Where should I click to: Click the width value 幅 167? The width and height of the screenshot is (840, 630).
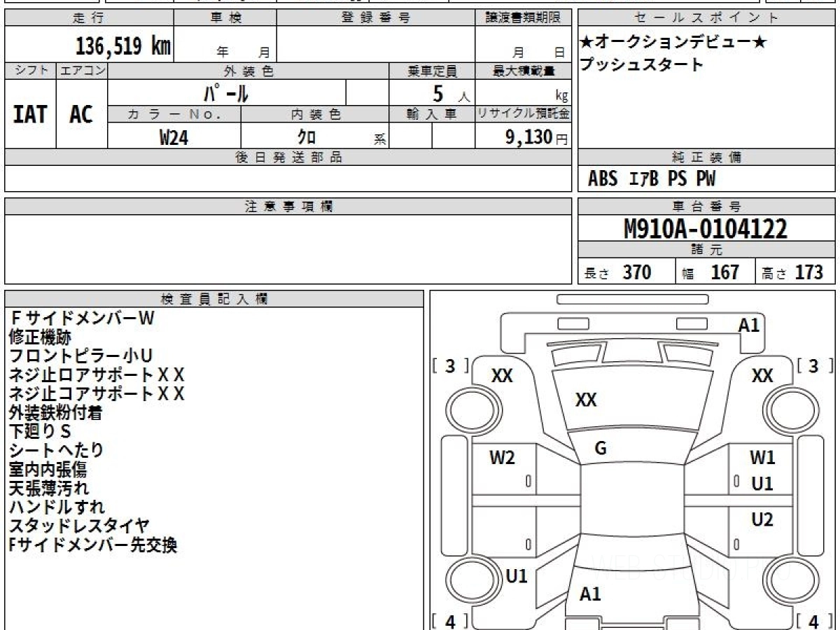[710, 272]
